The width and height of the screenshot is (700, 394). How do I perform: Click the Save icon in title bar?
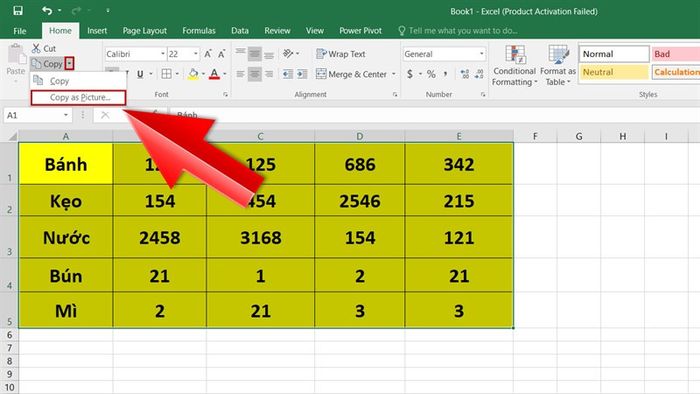(x=18, y=10)
